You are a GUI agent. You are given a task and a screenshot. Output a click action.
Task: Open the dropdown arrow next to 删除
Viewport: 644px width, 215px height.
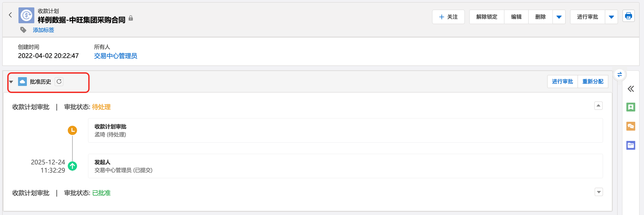click(559, 17)
